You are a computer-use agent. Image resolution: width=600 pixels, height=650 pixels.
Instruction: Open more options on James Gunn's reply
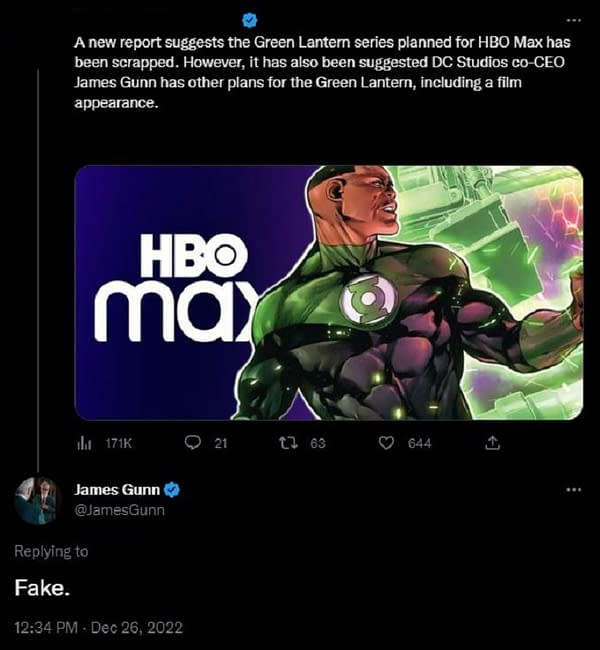pos(573,490)
